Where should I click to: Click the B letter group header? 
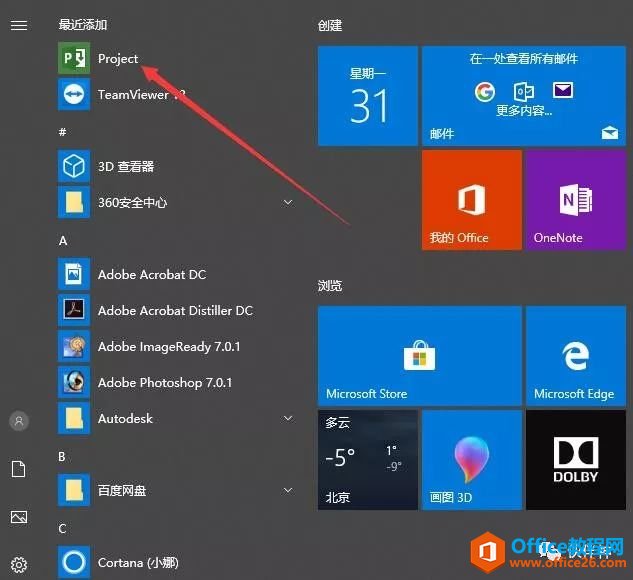pyautogui.click(x=62, y=456)
